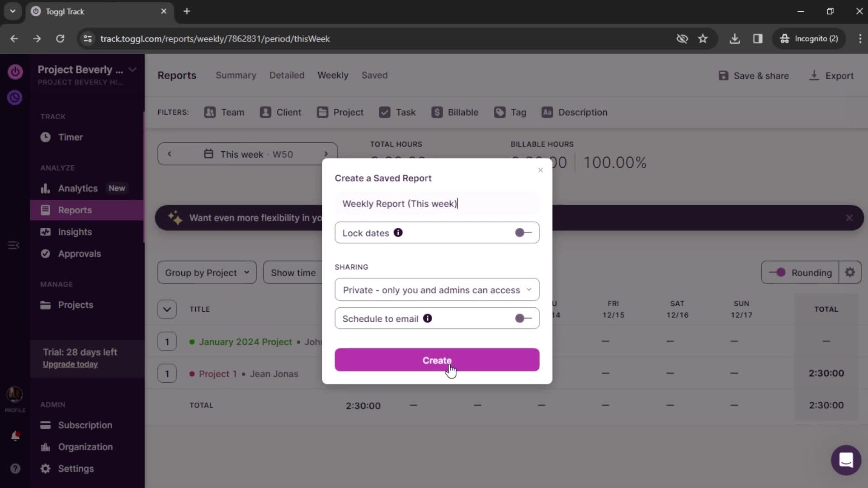The height and width of the screenshot is (488, 868).
Task: Expand Group by Project dropdown
Action: [x=207, y=272]
